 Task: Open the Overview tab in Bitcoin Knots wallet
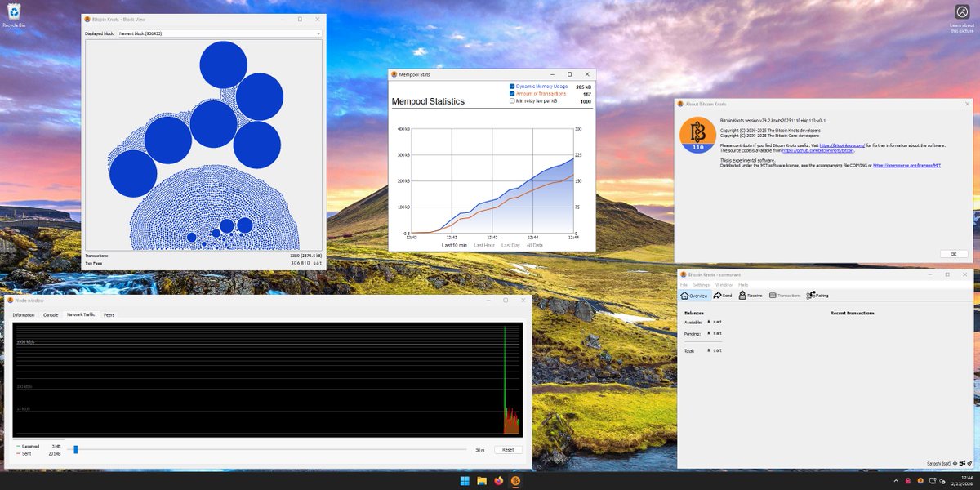click(x=694, y=296)
